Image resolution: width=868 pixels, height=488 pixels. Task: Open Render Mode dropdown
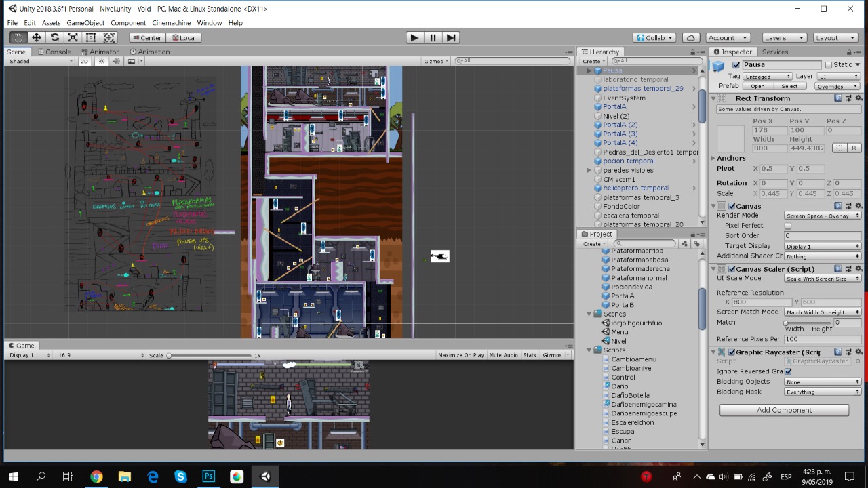[823, 216]
